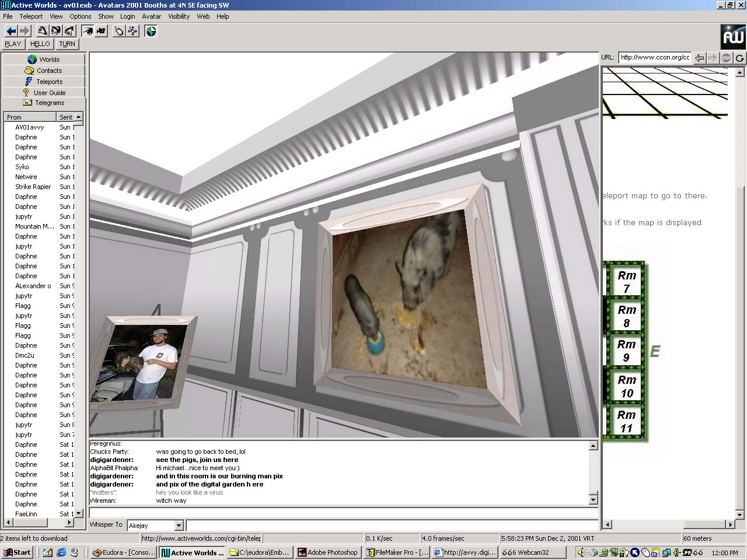Open the Visibility menu

179,16
